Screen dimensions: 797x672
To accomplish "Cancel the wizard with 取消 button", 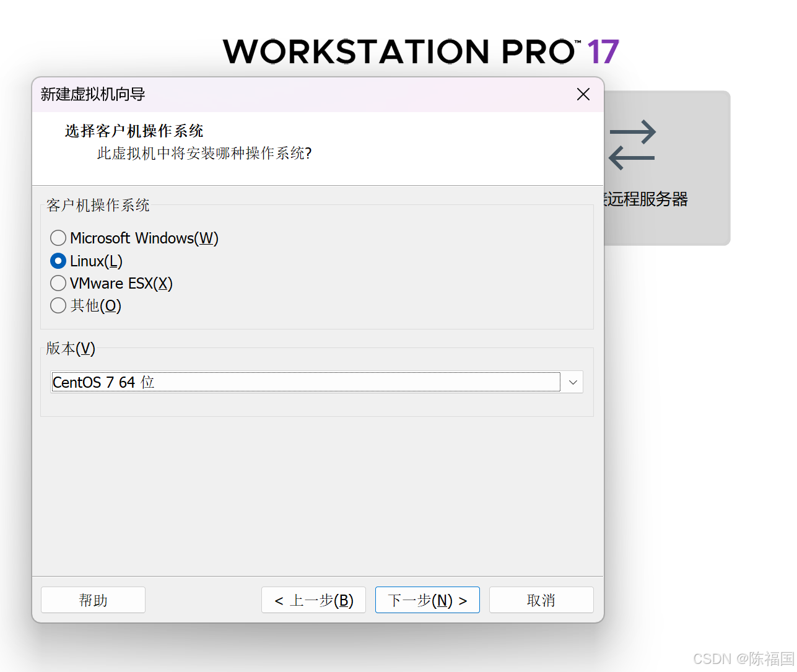I will tap(541, 600).
